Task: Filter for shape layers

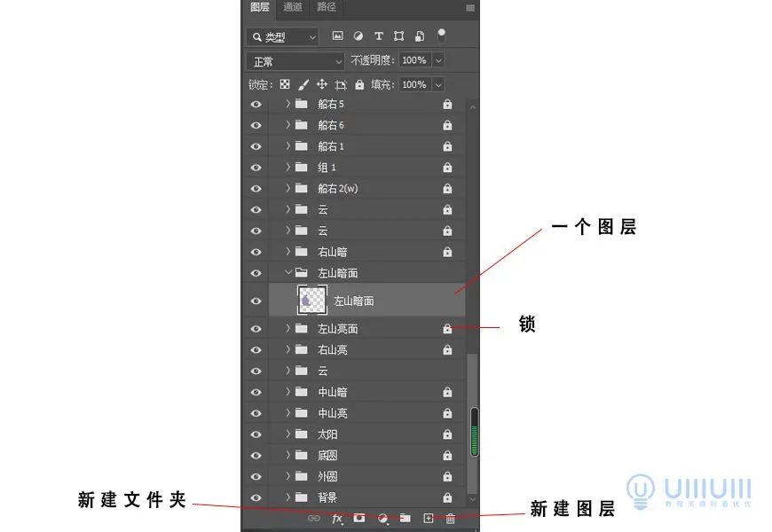Action: pyautogui.click(x=398, y=36)
